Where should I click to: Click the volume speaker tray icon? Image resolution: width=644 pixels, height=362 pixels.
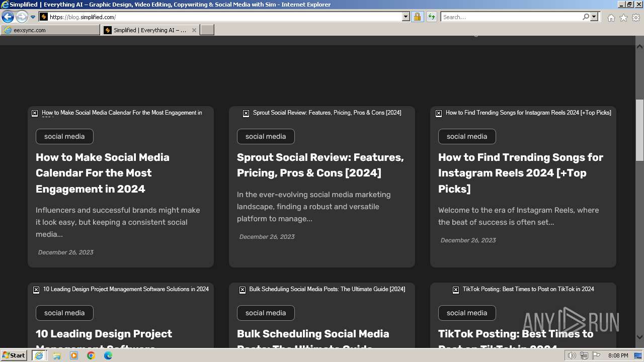click(572, 355)
